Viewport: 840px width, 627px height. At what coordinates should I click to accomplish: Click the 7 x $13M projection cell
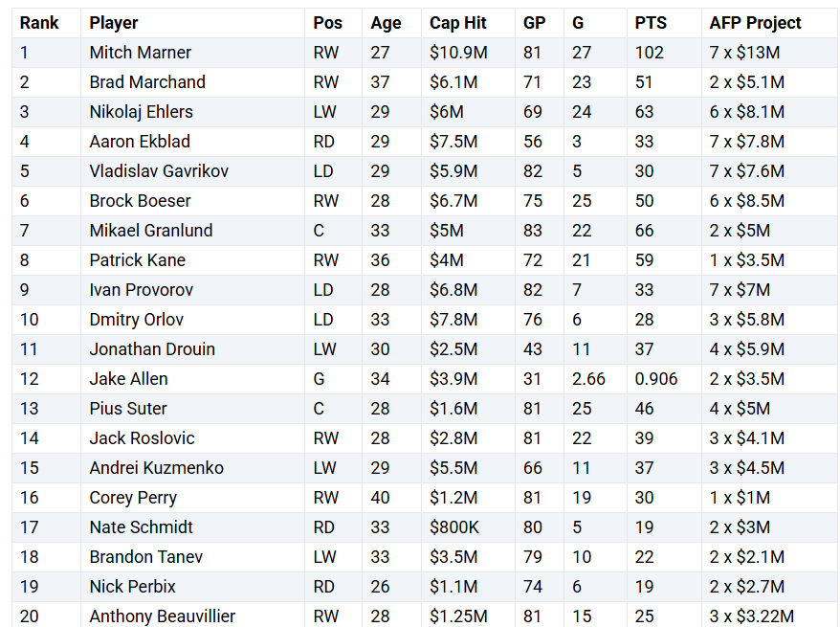[744, 53]
